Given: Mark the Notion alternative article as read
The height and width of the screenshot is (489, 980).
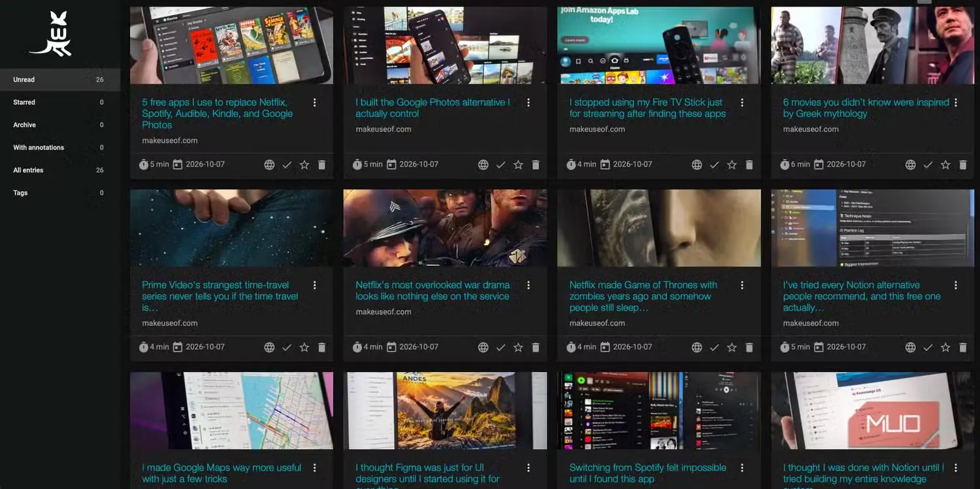Looking at the screenshot, I should pos(928,348).
